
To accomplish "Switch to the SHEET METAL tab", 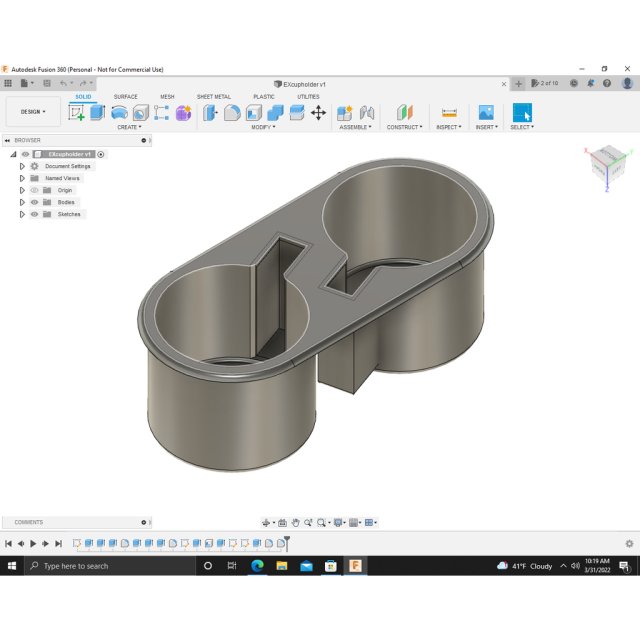I will 213,97.
